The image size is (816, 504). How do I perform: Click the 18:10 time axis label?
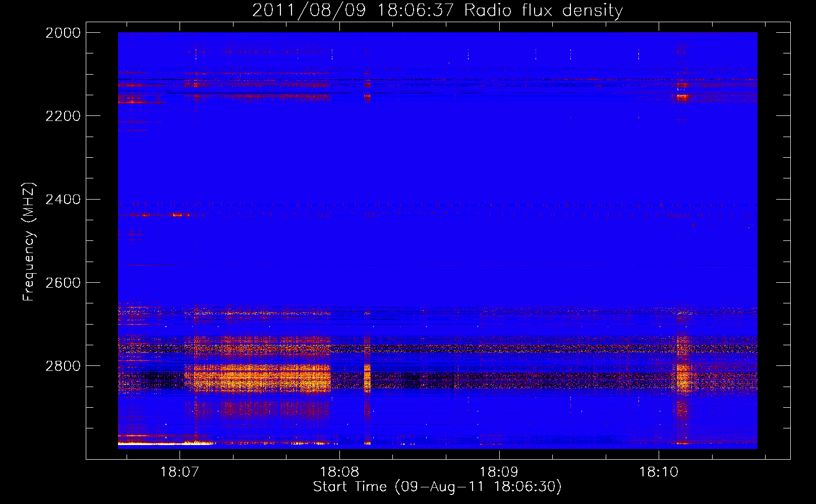click(x=659, y=472)
